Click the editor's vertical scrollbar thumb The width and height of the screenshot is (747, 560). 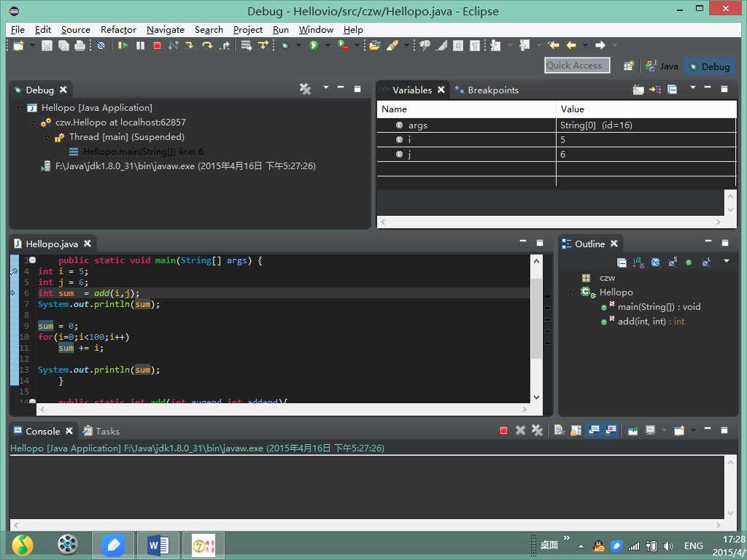tap(536, 318)
